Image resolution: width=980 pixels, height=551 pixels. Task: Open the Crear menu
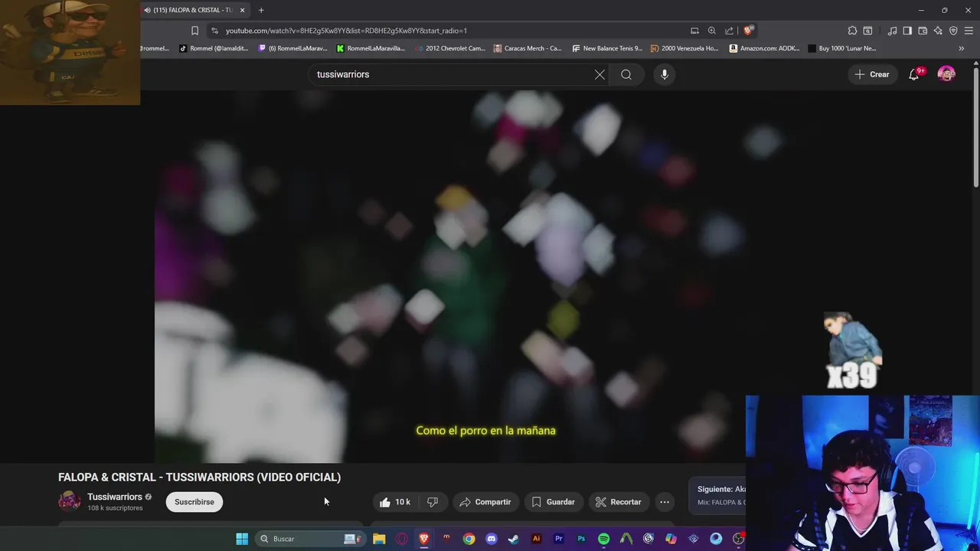tap(872, 74)
